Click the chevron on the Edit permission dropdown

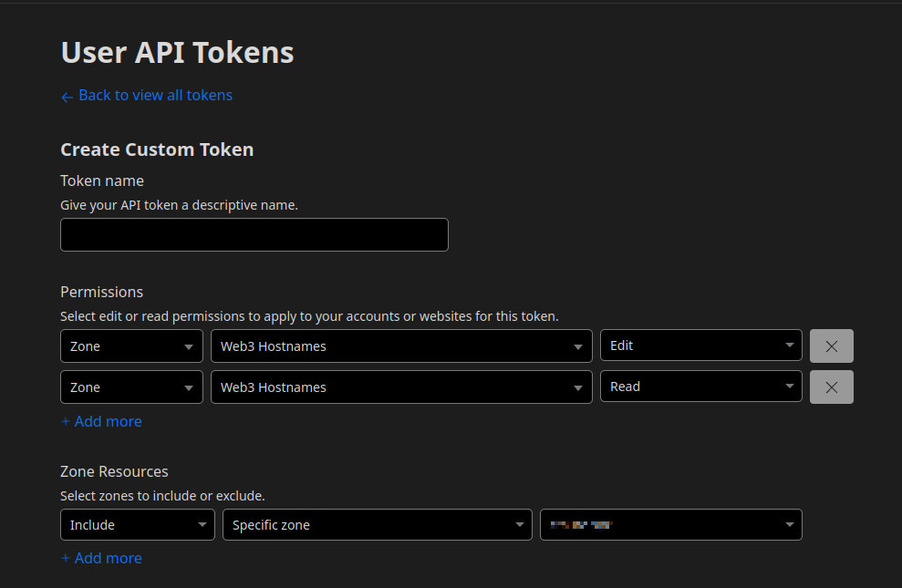tap(789, 346)
